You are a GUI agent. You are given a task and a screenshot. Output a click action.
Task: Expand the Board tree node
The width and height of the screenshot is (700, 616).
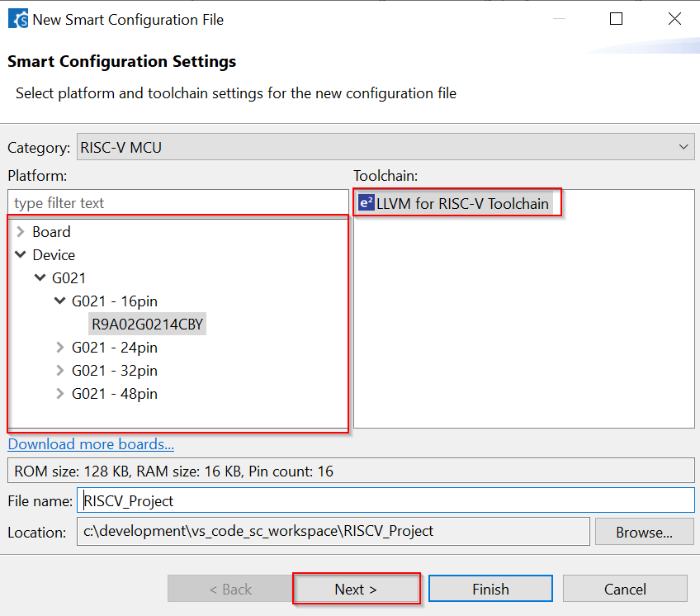pos(21,232)
